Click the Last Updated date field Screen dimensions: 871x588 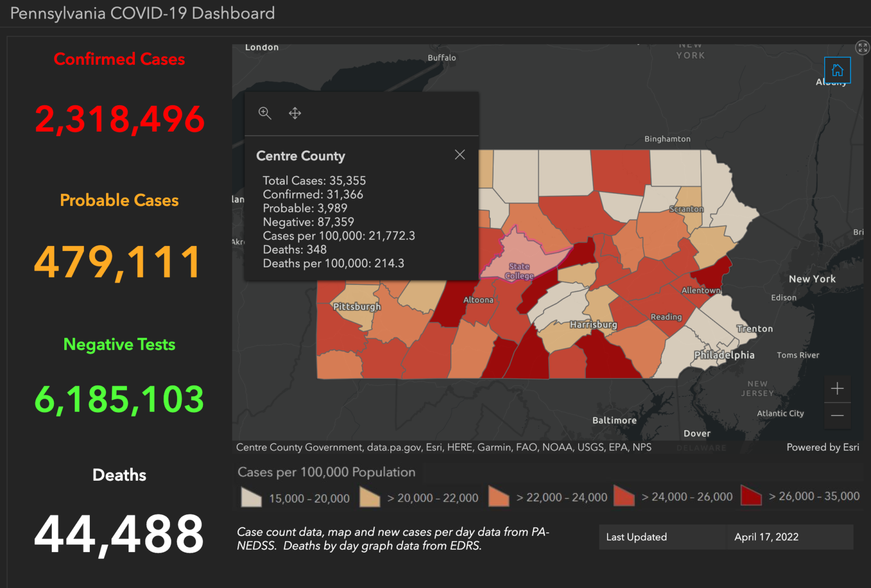click(x=766, y=537)
